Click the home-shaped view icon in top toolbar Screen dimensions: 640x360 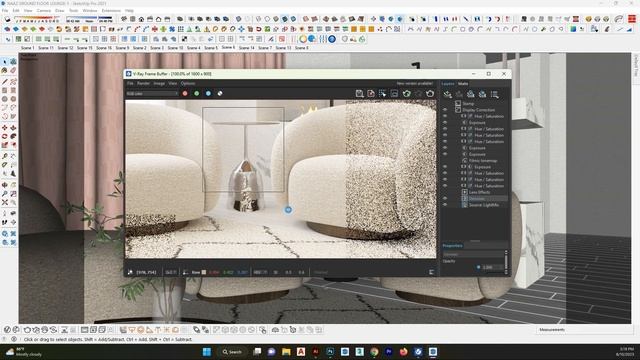click(141, 19)
